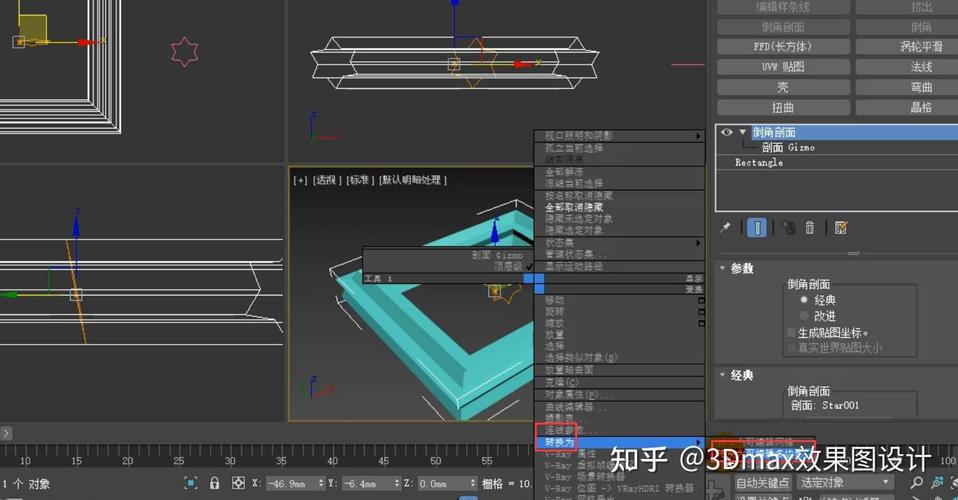The width and height of the screenshot is (958, 500).
Task: Click the 涡轮平滑 modifier button
Action: [x=907, y=46]
